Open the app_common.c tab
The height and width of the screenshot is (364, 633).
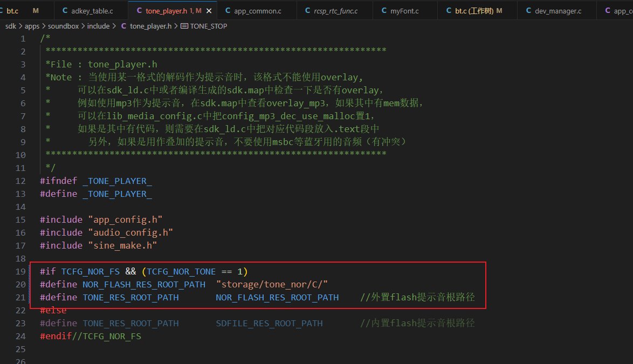click(253, 11)
